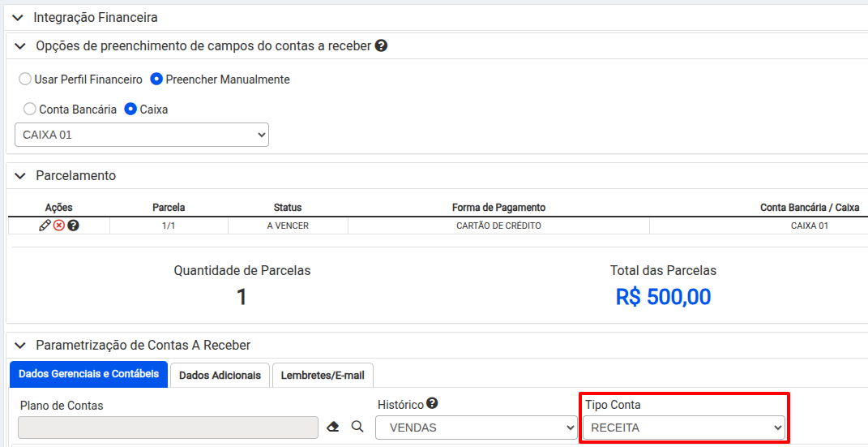The image size is (868, 447).
Task: Open the Tipo Conta RECEITA dropdown
Action: 684,428
